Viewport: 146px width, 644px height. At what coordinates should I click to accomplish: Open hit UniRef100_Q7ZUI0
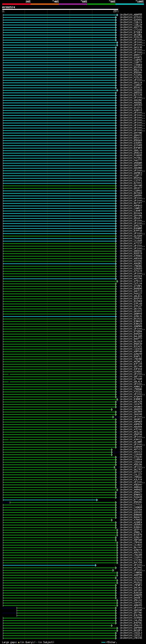(131, 17)
